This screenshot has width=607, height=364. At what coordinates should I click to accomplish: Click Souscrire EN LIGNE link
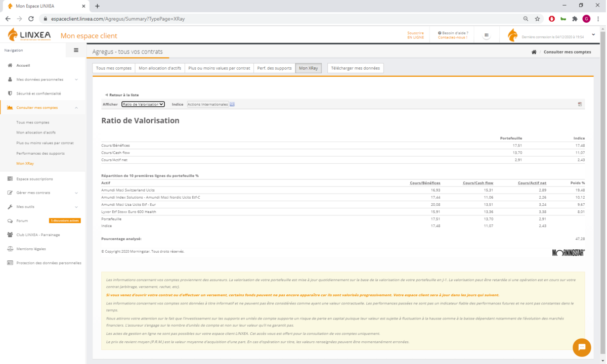[x=416, y=35]
